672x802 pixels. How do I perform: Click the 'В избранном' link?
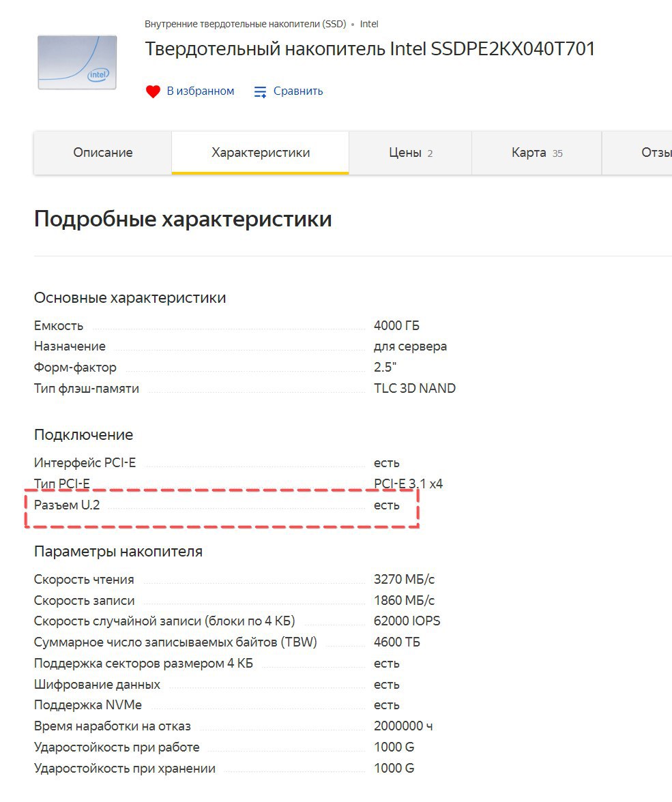pos(200,91)
